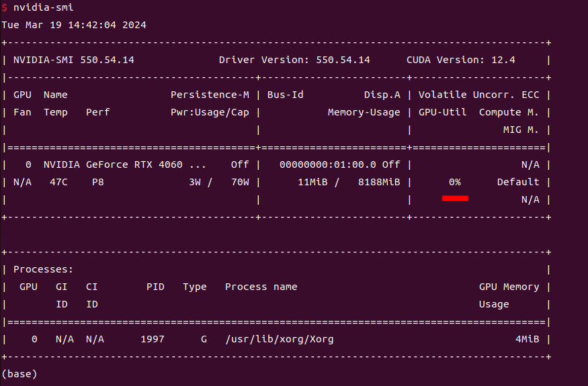This screenshot has height=386, width=588.
Task: Select the GI ID column header
Action: (62, 295)
